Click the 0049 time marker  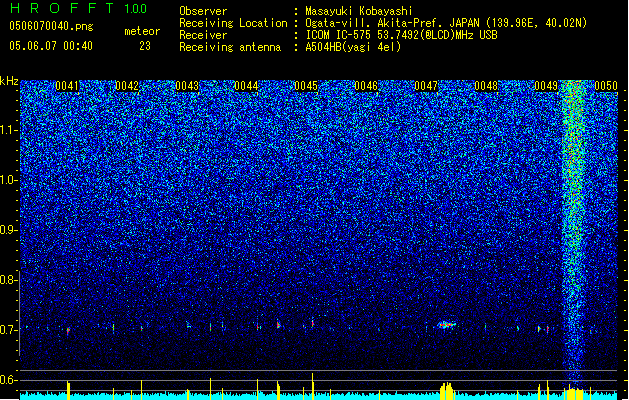(546, 86)
